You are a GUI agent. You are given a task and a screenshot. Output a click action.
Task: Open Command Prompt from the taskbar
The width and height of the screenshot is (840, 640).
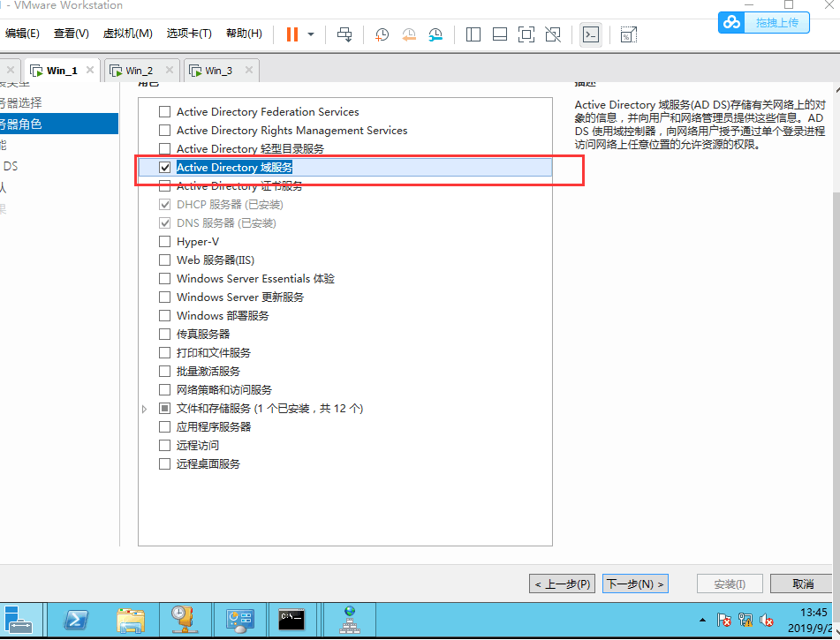pyautogui.click(x=292, y=620)
